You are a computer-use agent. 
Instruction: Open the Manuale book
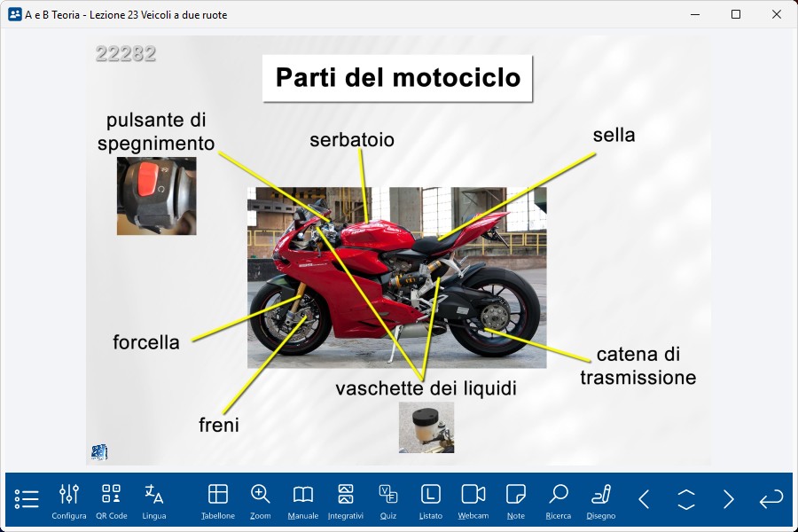click(x=303, y=499)
